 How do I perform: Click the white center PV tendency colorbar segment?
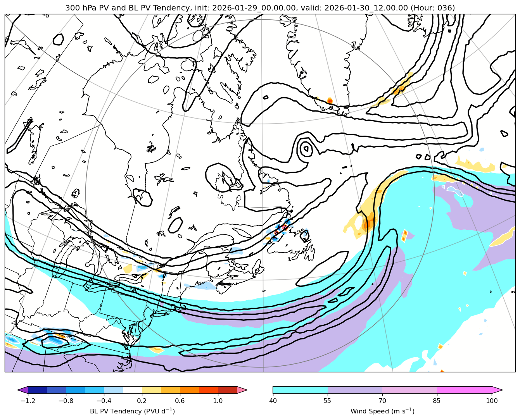132,390
